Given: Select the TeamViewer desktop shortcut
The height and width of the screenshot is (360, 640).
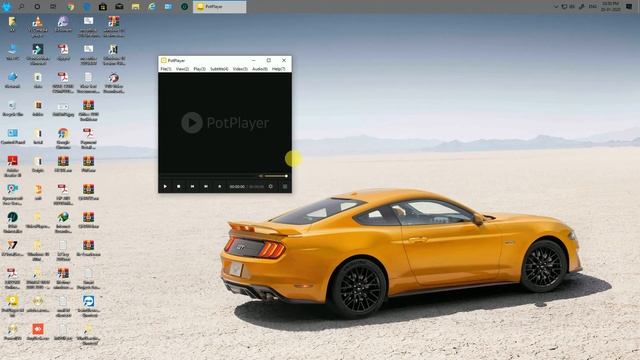Looking at the screenshot, I should pyautogui.click(x=89, y=307).
